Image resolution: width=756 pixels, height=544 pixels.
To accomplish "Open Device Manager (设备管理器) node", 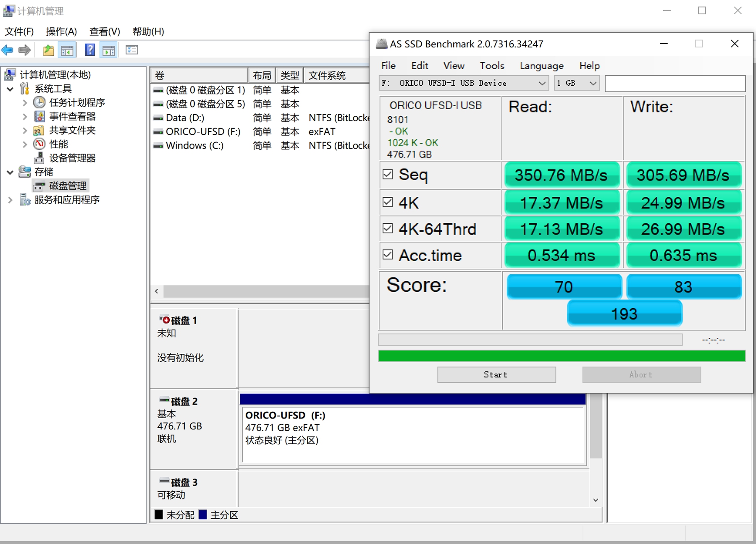I will pyautogui.click(x=72, y=158).
